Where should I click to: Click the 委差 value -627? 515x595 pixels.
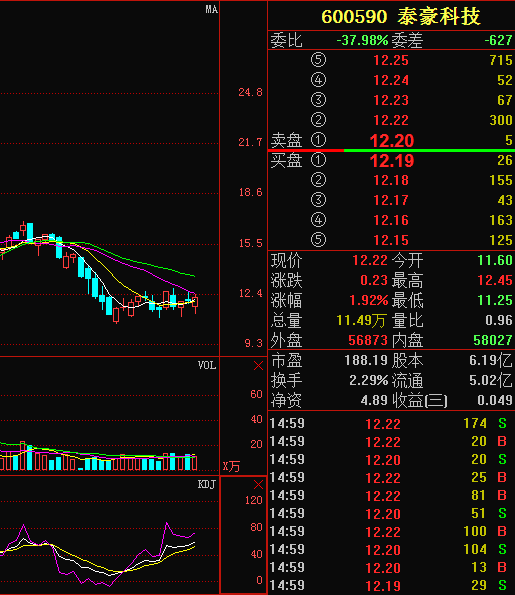498,40
